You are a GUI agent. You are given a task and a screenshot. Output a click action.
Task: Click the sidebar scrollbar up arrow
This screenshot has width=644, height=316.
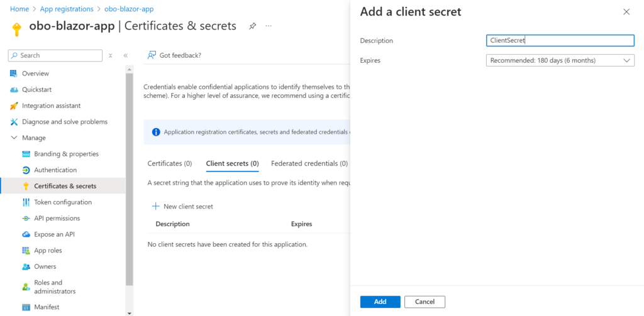tap(130, 68)
